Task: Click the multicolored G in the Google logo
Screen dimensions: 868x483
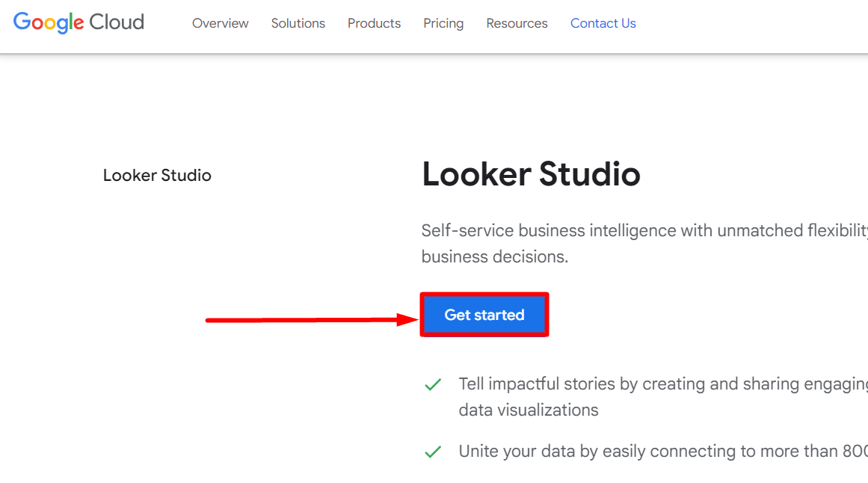Action: point(23,22)
